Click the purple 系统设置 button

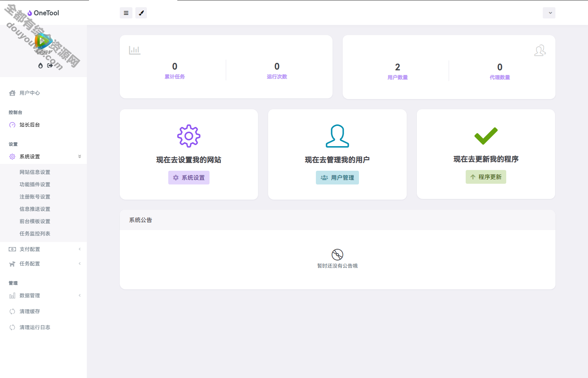coord(189,178)
